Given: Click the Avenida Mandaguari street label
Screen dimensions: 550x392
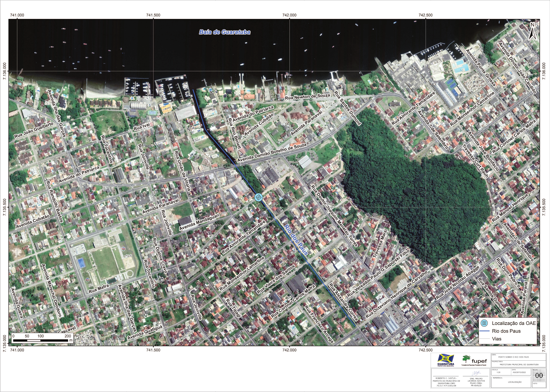Looking at the screenshot, I should [199, 222].
